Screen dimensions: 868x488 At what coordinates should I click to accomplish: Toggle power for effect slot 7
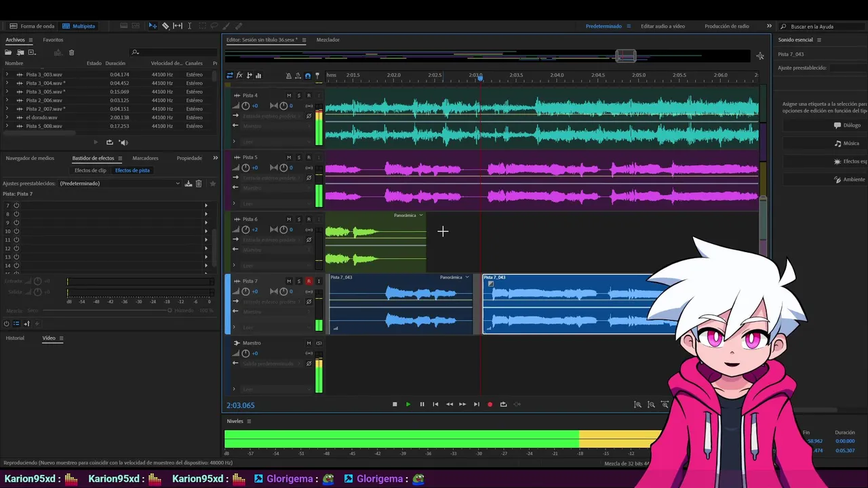pos(16,205)
